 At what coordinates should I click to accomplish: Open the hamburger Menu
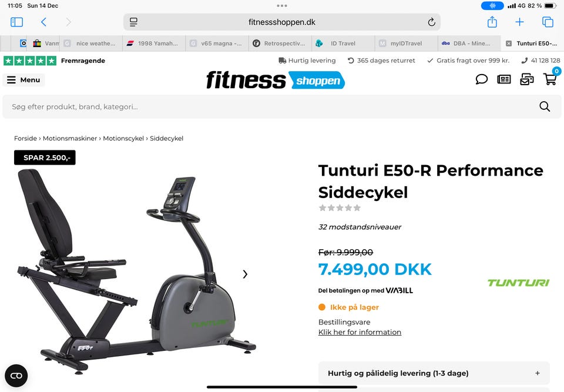tap(23, 80)
